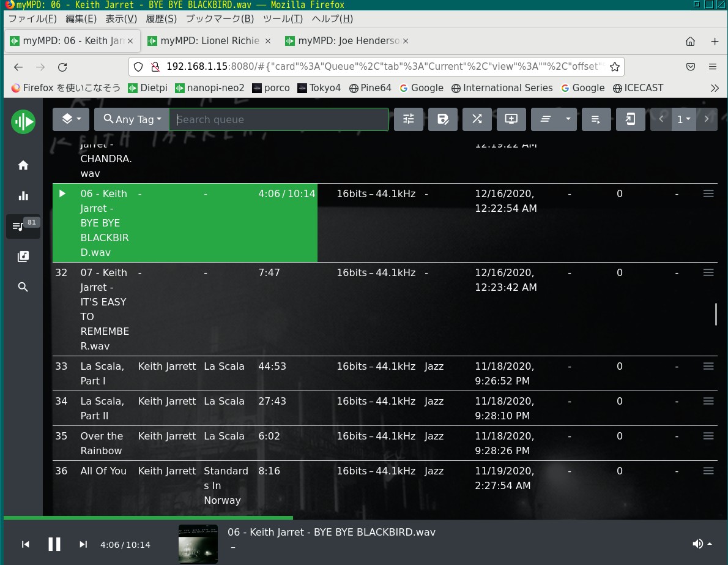Focus the Search queue input field

click(x=279, y=119)
